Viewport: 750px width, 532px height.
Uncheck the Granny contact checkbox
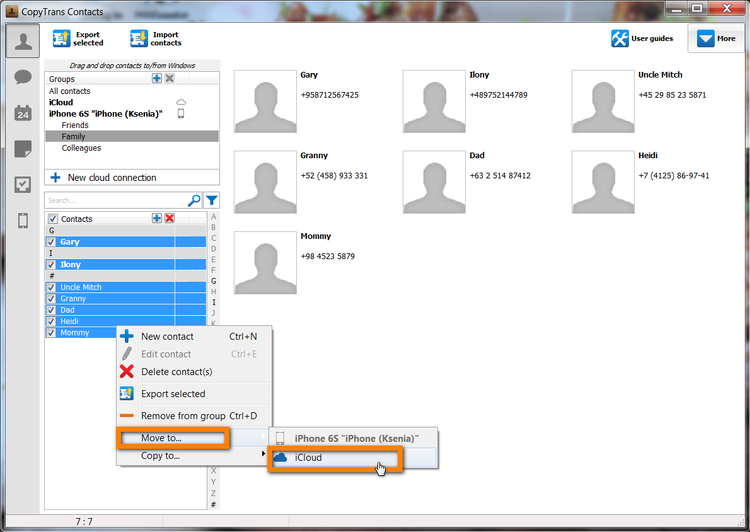(x=51, y=299)
